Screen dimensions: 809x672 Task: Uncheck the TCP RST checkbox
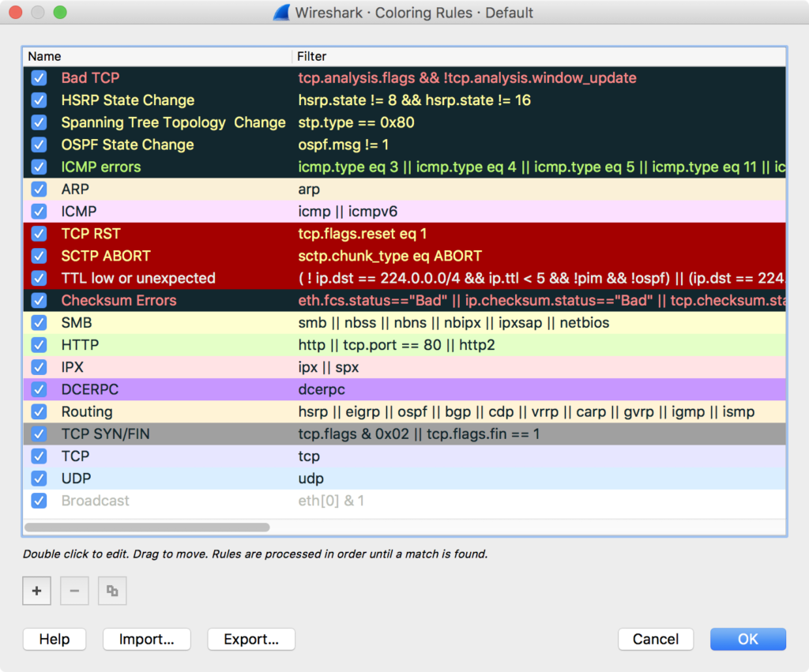[39, 234]
